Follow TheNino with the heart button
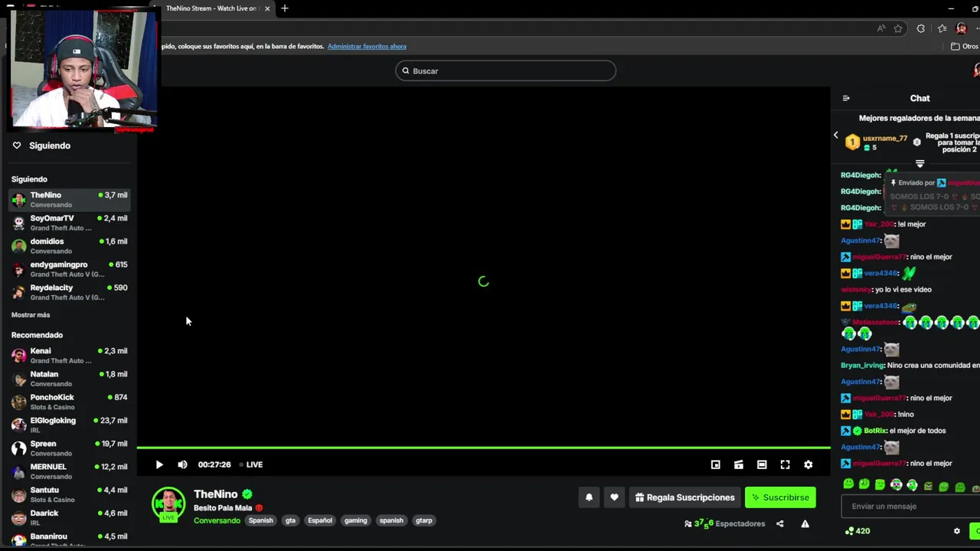 [x=614, y=497]
